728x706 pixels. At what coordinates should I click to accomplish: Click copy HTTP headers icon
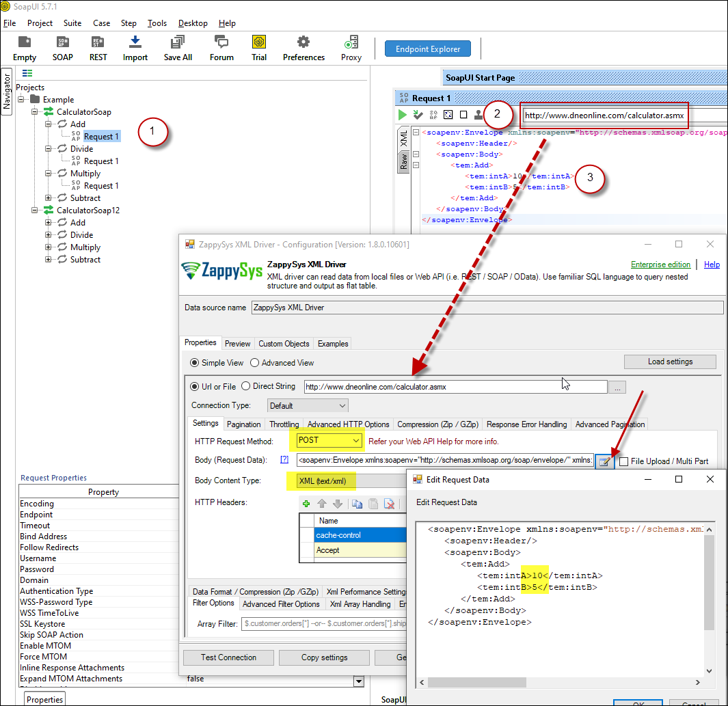[357, 504]
